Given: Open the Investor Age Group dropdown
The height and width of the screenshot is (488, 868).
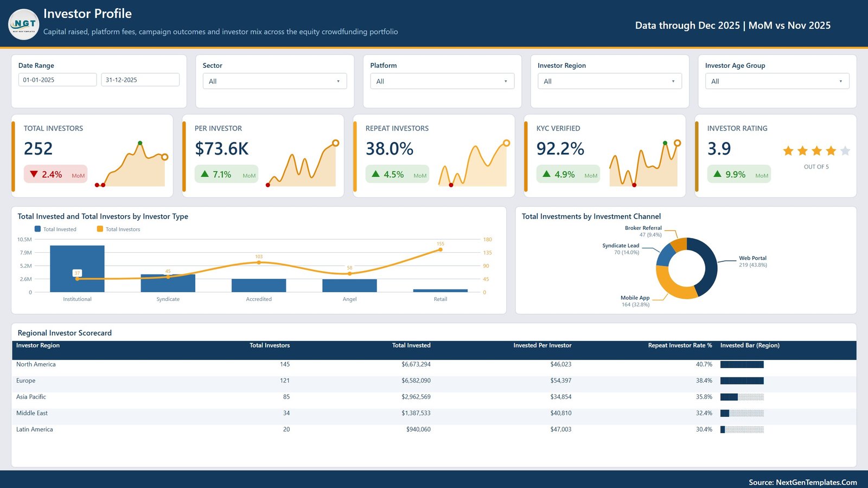Looking at the screenshot, I should (x=777, y=81).
